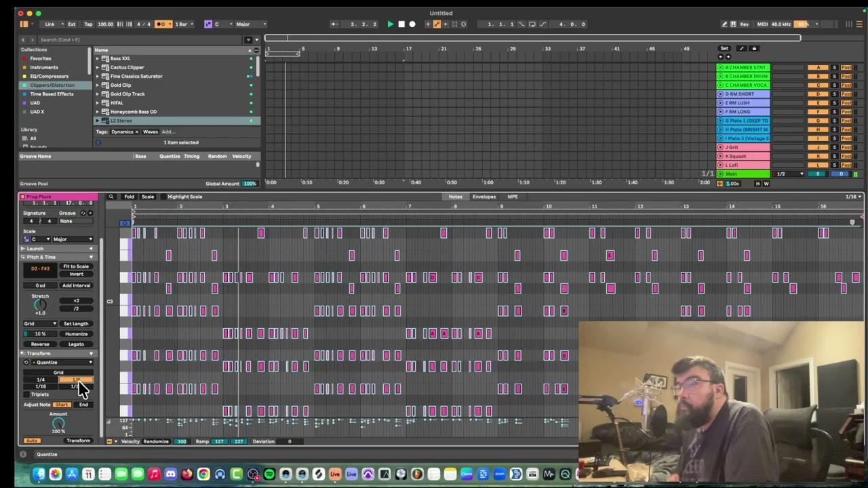
Task: Start playback with the Play button
Action: coord(391,24)
